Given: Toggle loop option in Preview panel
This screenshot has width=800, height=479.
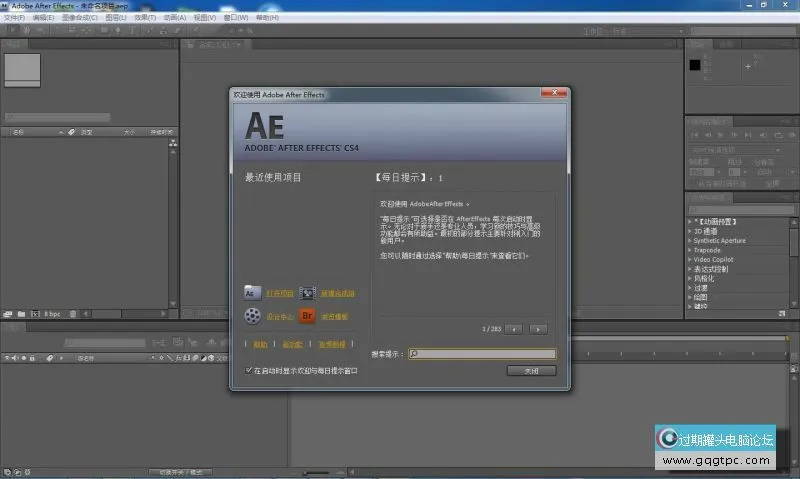Looking at the screenshot, I should 778,135.
